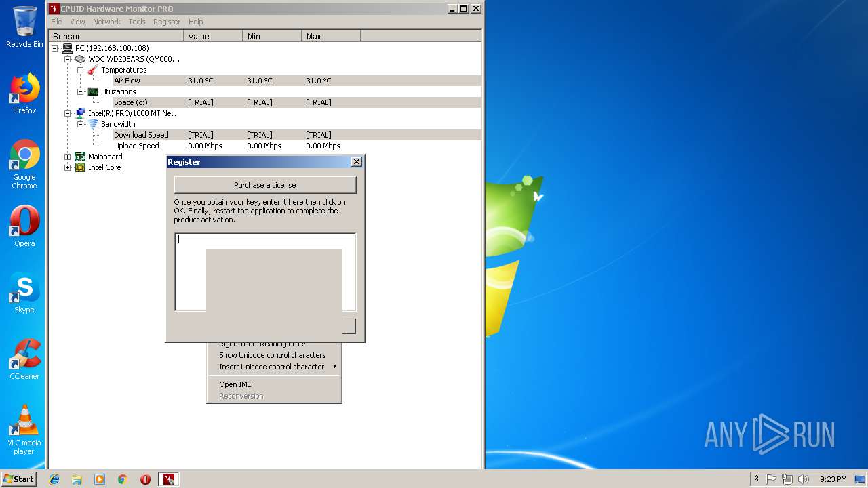Screen dimensions: 868x488
Task: Open Opera desktop shortcut
Action: coord(24,226)
